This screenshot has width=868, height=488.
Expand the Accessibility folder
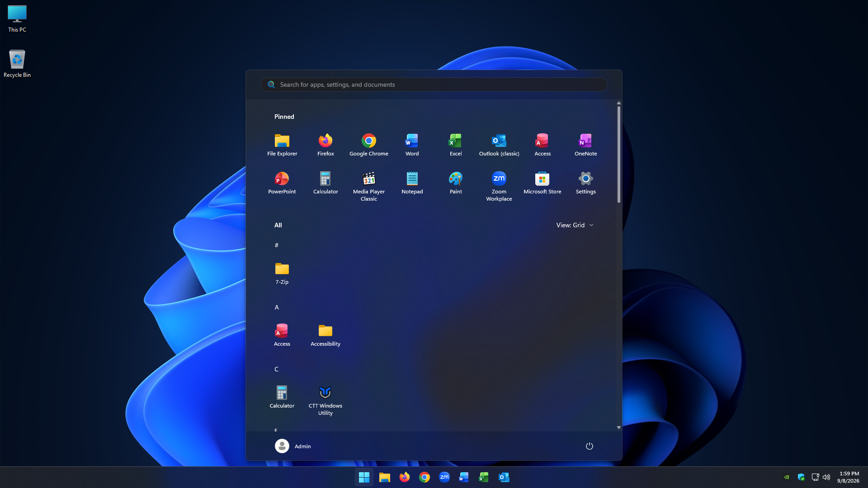point(325,335)
